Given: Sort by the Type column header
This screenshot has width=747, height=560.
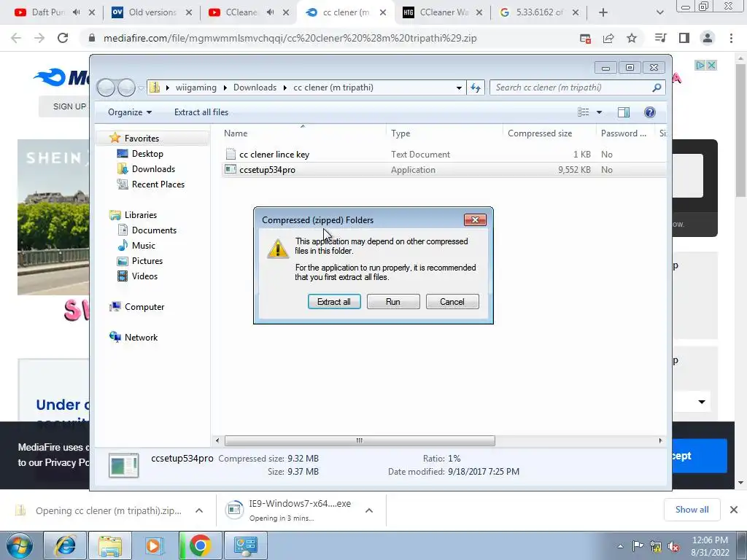Looking at the screenshot, I should [400, 134].
